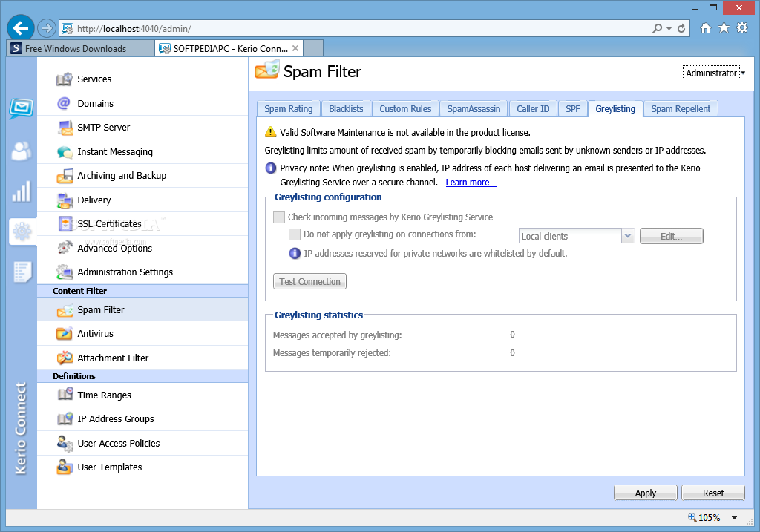Click Messages accepted by greylisting label
Screen dimensions: 760x532
click(338, 335)
